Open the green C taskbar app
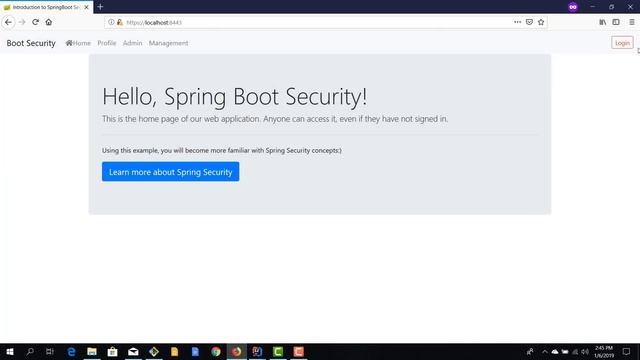Screen dimensions: 640x360 point(278,351)
